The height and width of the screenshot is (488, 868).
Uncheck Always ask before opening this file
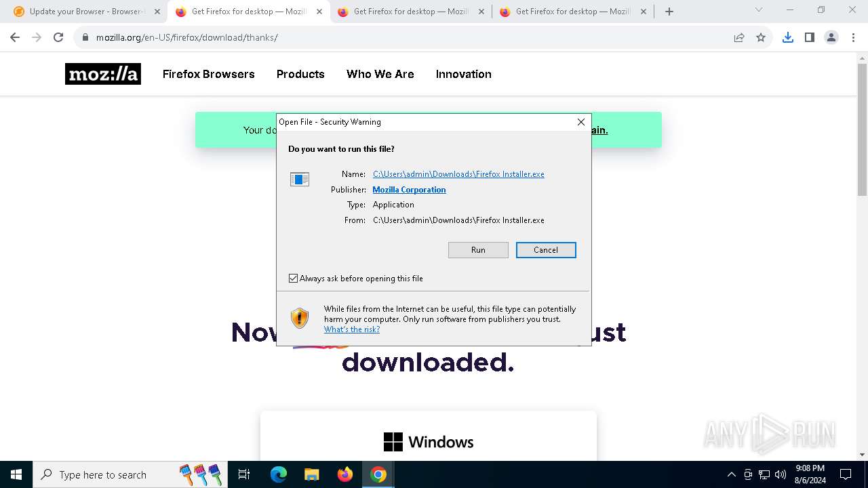(294, 279)
